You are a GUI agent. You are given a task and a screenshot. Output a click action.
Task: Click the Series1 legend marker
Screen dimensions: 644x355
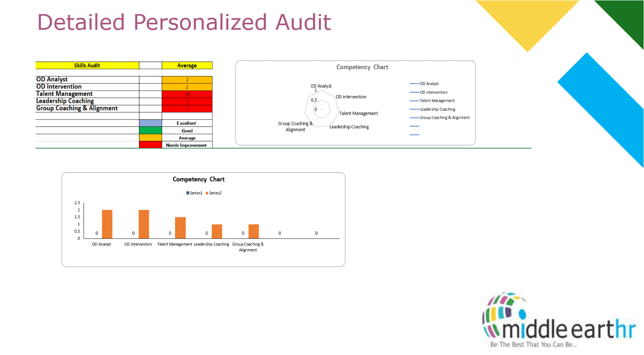(188, 193)
